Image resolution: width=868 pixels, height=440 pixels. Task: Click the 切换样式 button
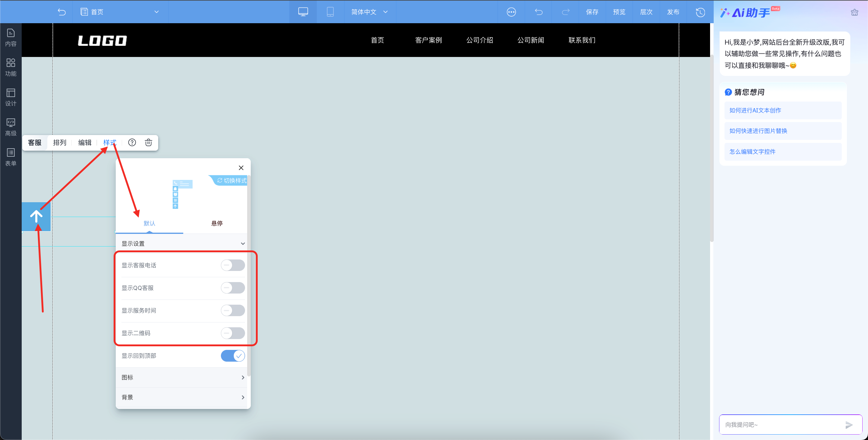pyautogui.click(x=231, y=181)
